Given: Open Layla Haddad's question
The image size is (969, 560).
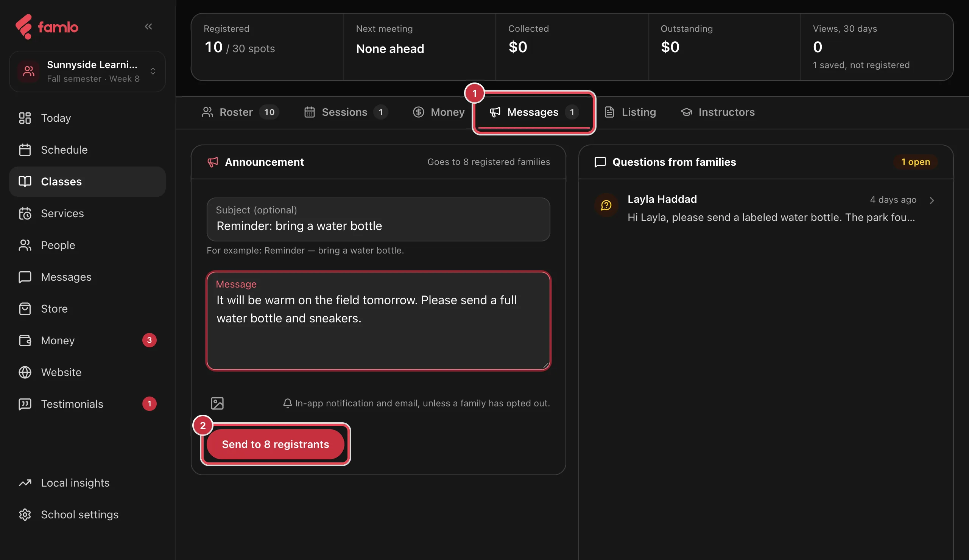Looking at the screenshot, I should 766,208.
